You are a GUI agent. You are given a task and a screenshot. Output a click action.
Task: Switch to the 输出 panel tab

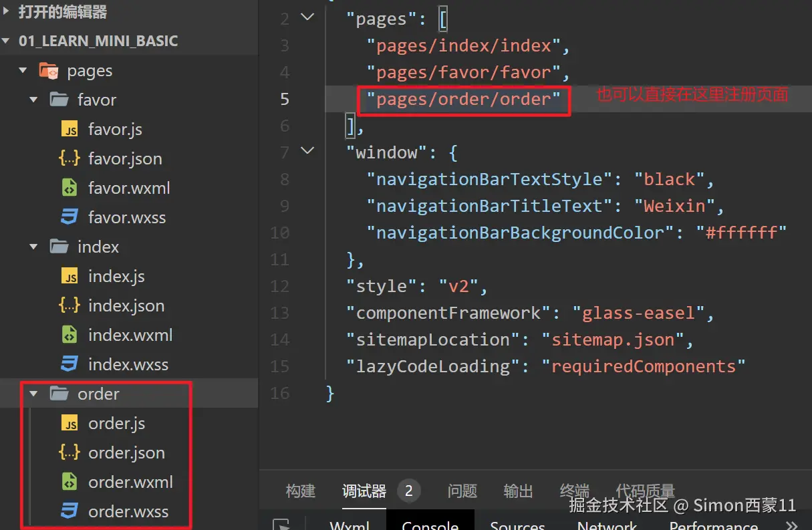(x=518, y=491)
